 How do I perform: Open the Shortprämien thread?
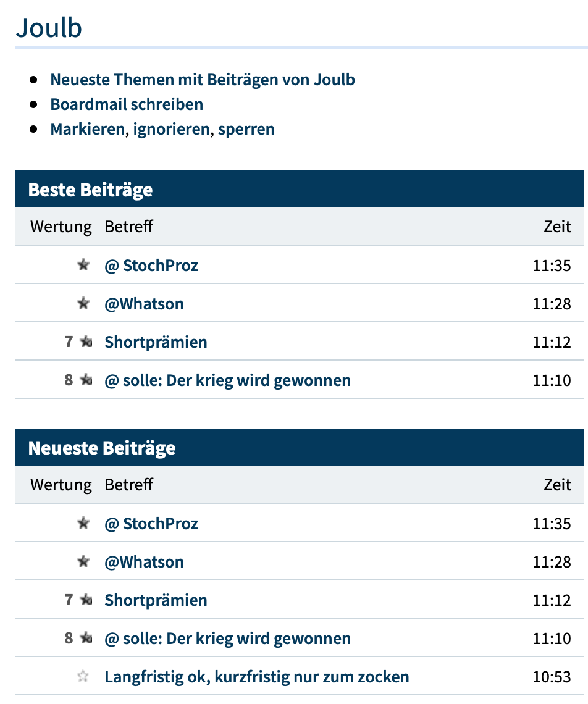156,342
